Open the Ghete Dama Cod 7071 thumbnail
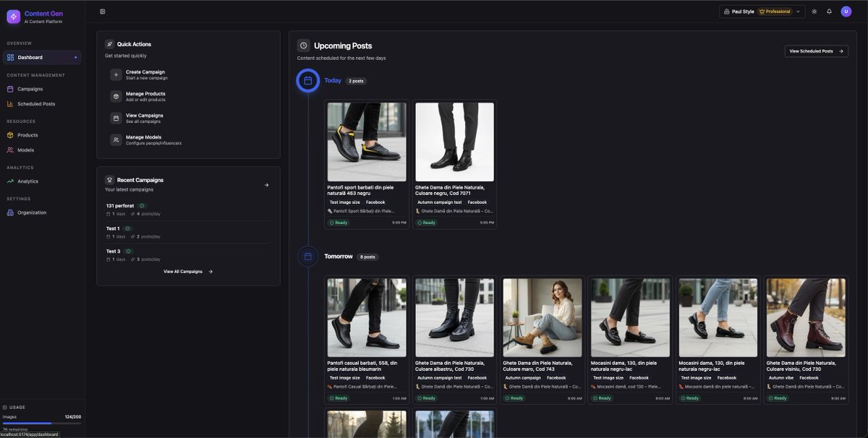The image size is (868, 438). point(455,142)
